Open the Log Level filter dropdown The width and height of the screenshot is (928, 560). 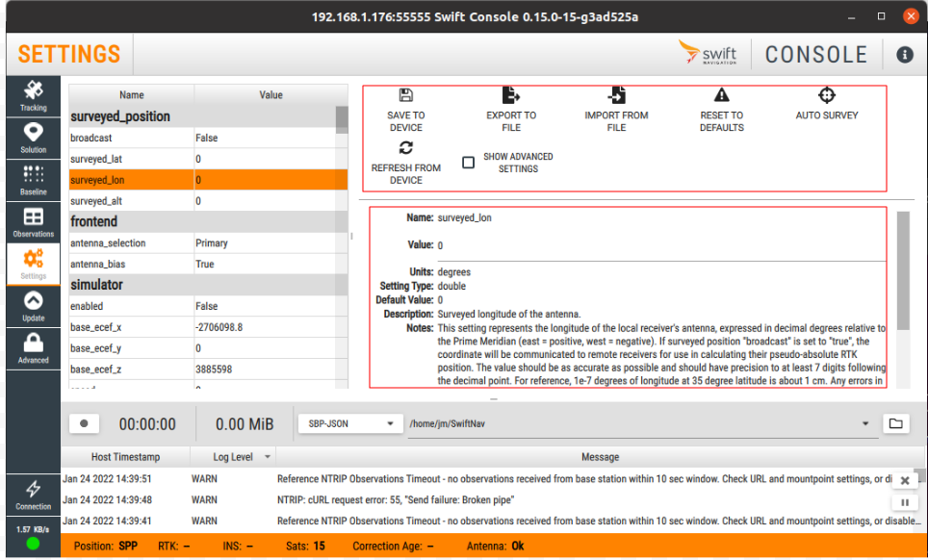click(x=267, y=456)
